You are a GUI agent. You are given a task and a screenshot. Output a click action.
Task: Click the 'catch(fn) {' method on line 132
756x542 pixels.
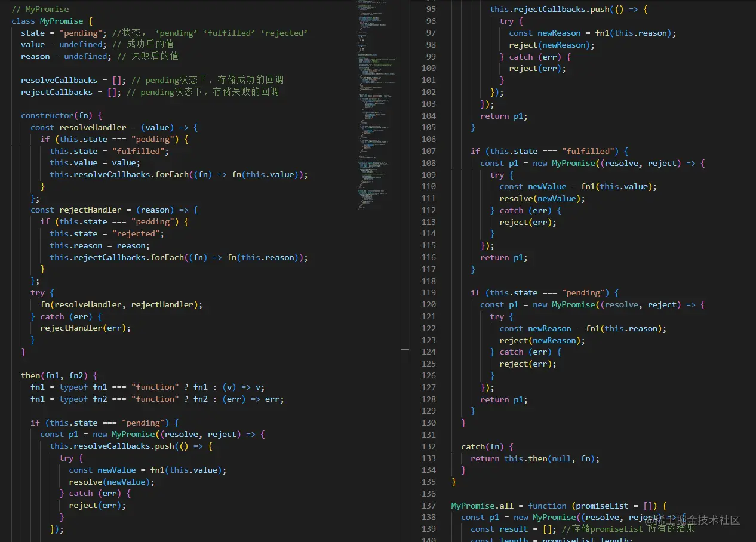pyautogui.click(x=487, y=446)
